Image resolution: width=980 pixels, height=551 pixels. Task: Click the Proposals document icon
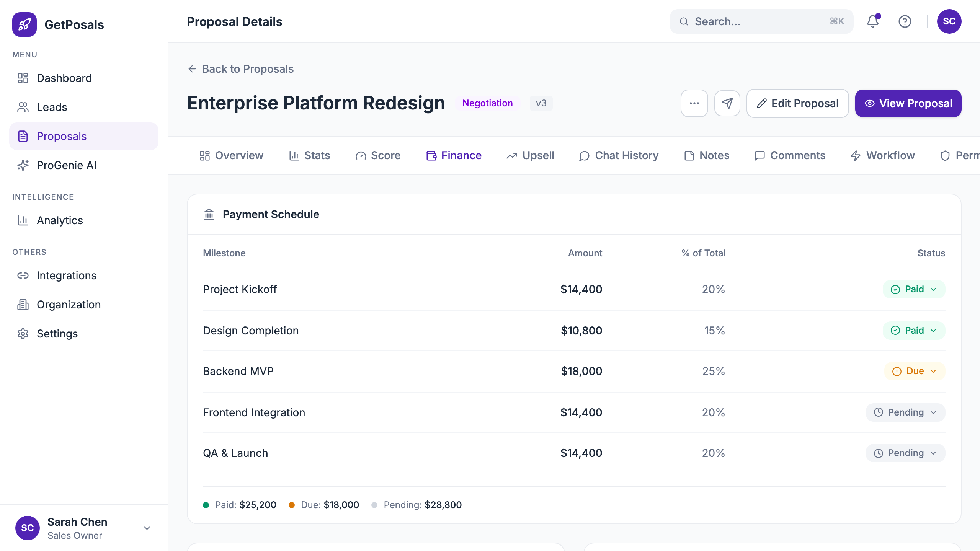[x=23, y=136]
